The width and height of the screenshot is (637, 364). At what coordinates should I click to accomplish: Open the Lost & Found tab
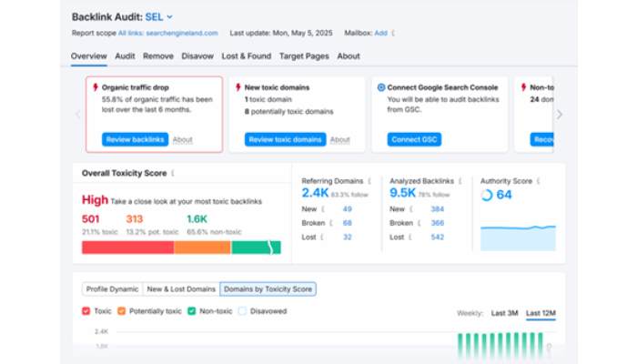(246, 56)
